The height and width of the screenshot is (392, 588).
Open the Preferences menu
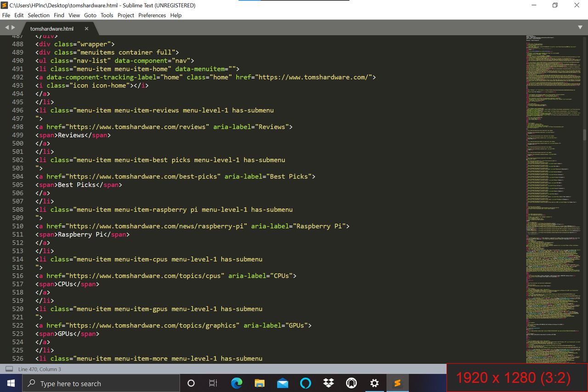(152, 15)
